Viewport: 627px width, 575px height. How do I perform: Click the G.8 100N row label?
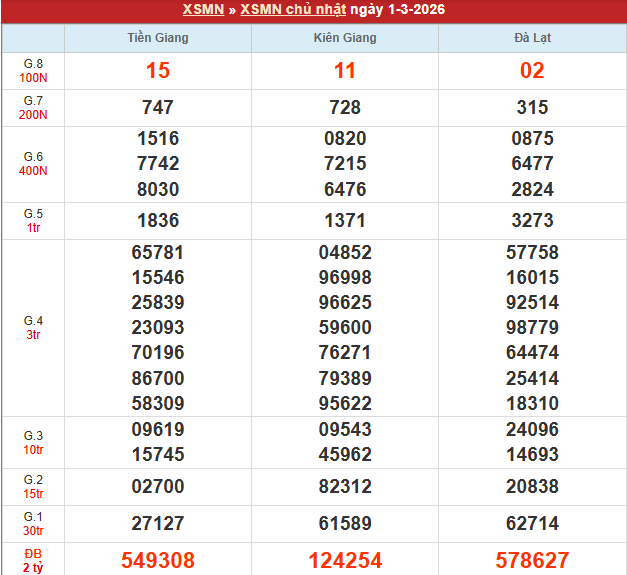(x=33, y=71)
